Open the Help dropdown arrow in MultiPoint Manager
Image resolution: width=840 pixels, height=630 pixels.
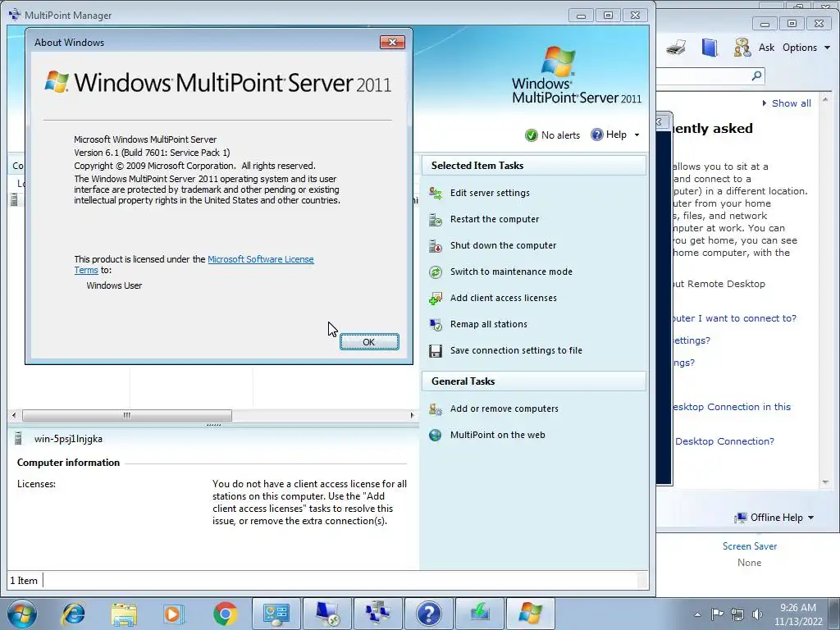coord(637,135)
